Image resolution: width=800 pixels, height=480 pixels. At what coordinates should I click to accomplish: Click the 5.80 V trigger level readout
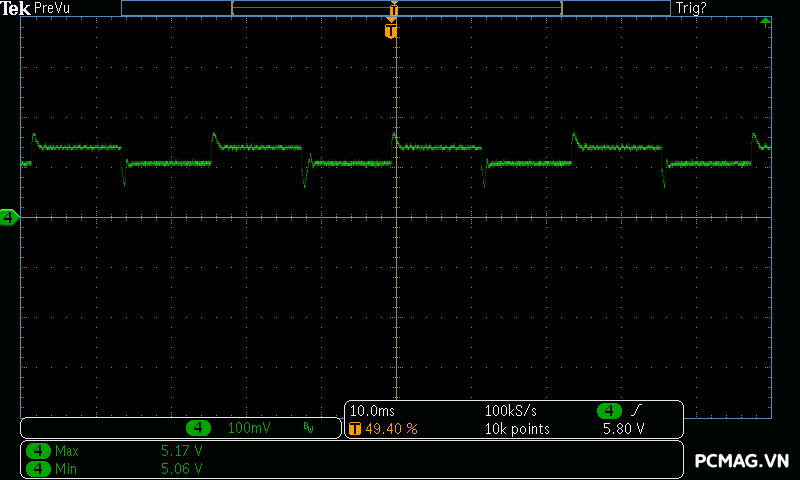623,429
